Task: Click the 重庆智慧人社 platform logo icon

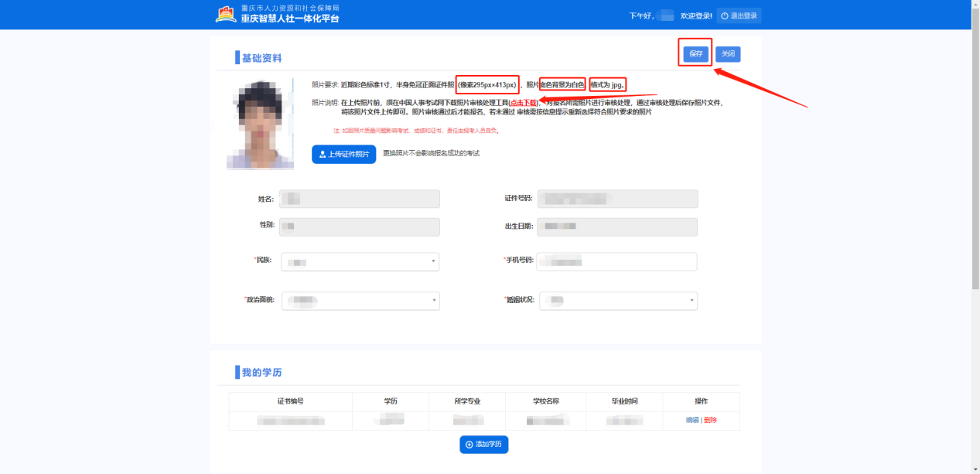Action: point(226,14)
